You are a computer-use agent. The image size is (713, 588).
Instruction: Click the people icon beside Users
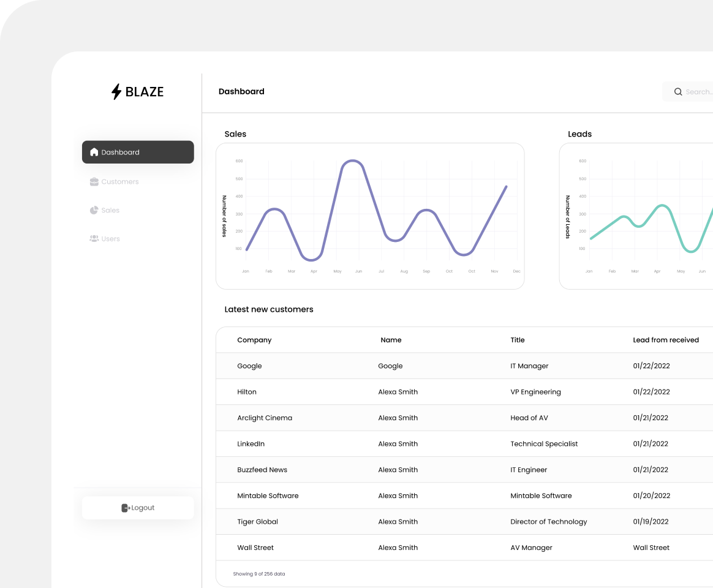[x=94, y=238]
